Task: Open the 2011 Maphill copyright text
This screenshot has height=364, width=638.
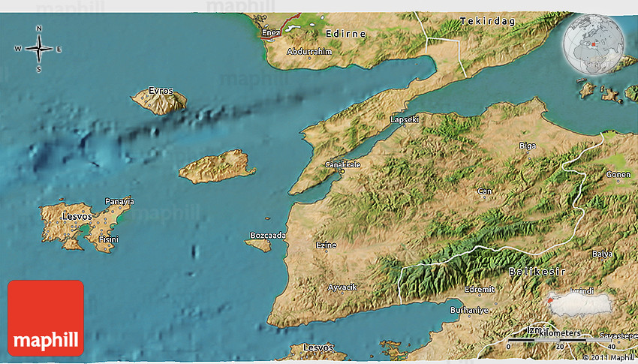Action: [x=607, y=357]
